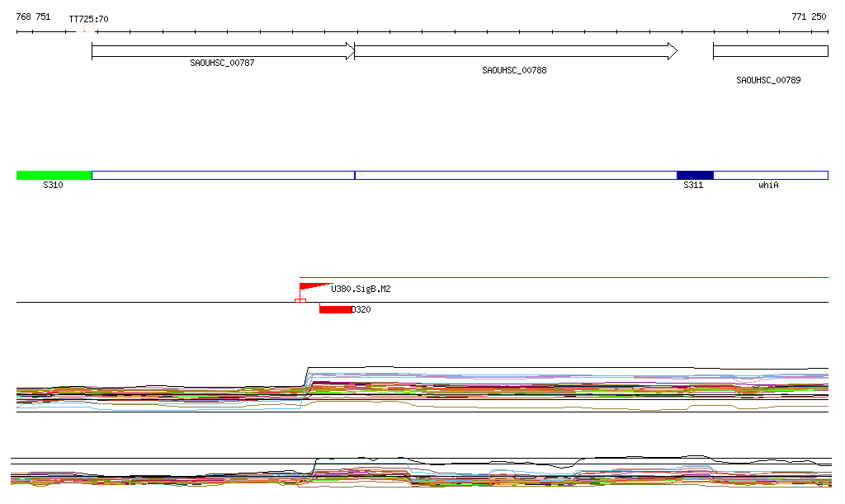Open the TT725:70 label
Image resolution: width=845 pixels, height=504 pixels.
point(88,18)
